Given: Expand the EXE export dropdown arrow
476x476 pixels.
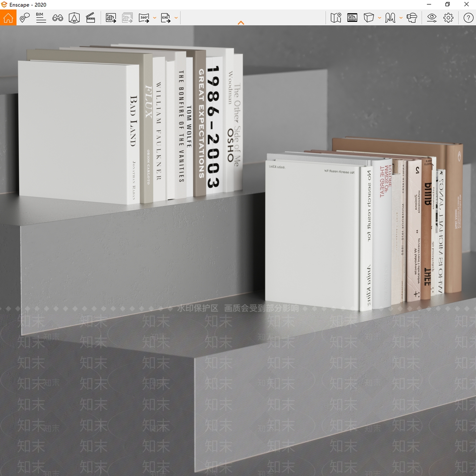Looking at the screenshot, I should (176, 18).
